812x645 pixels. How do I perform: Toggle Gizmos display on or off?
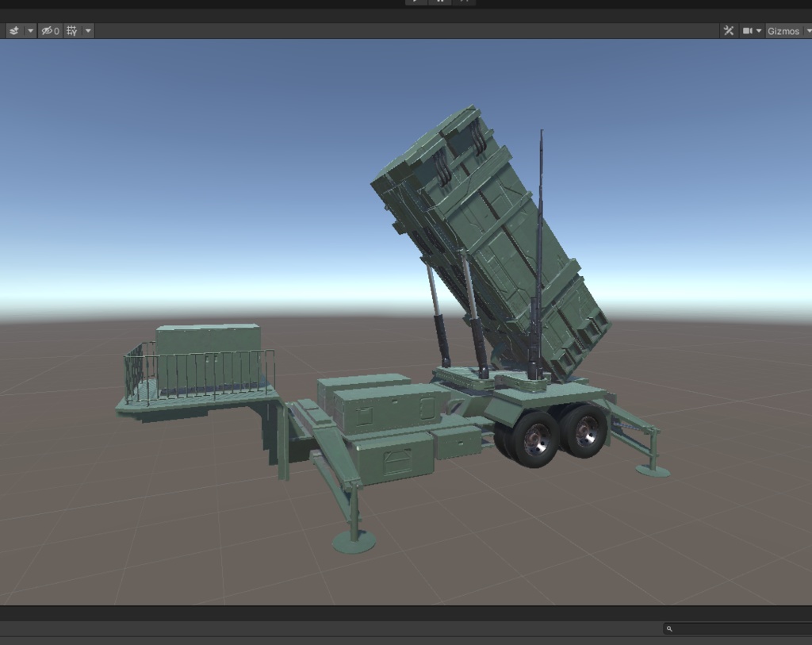click(785, 31)
